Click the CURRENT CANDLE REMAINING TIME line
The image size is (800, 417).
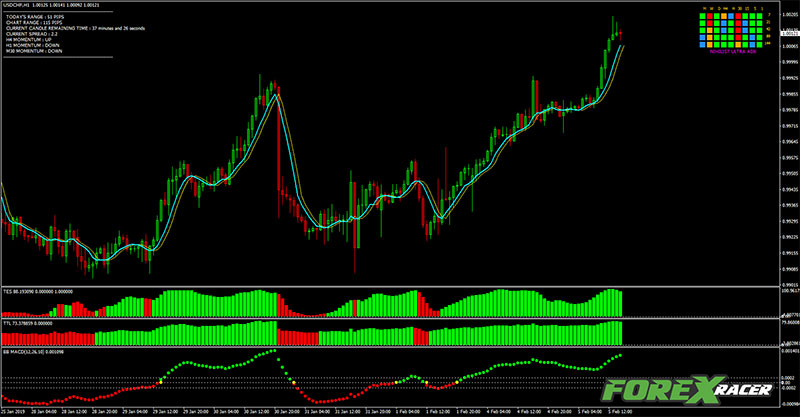pyautogui.click(x=76, y=29)
